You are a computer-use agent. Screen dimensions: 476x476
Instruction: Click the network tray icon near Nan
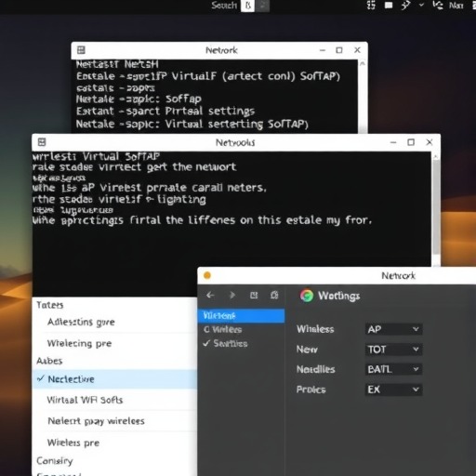[x=438, y=6]
